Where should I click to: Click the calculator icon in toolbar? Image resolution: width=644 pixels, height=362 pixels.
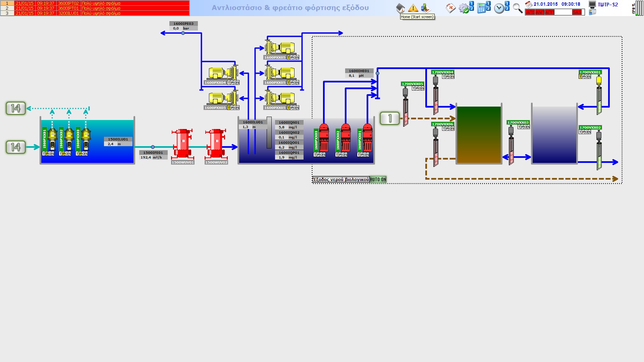click(x=482, y=8)
